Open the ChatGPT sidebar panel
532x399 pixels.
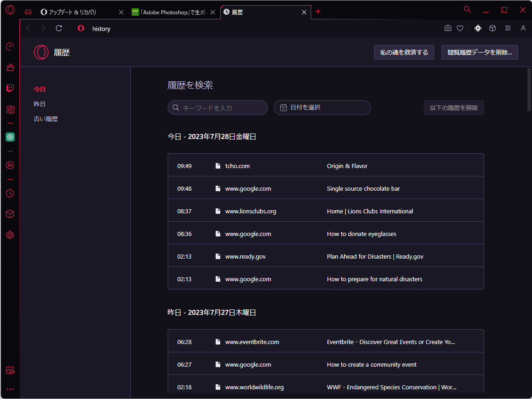(x=10, y=137)
